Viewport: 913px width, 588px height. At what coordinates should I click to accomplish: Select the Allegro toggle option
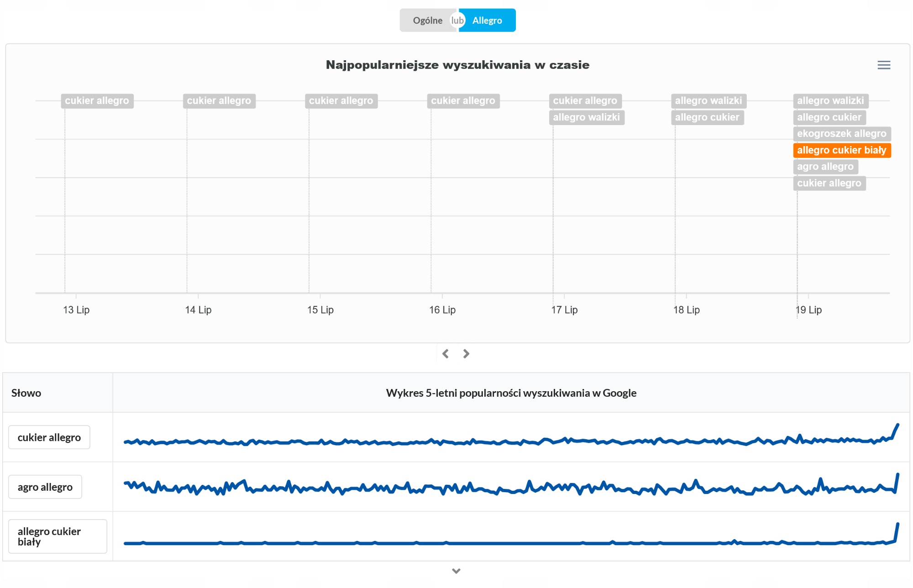pos(487,21)
